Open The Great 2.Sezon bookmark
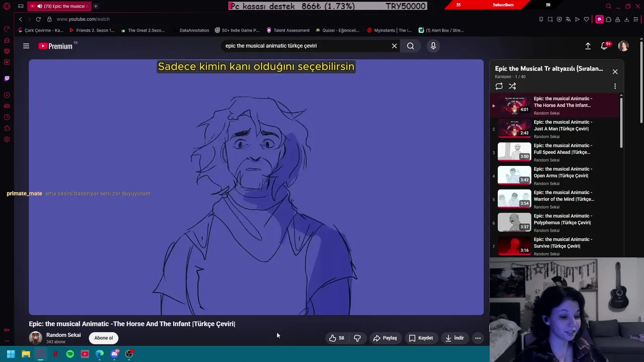The height and width of the screenshot is (362, 644). 143,30
